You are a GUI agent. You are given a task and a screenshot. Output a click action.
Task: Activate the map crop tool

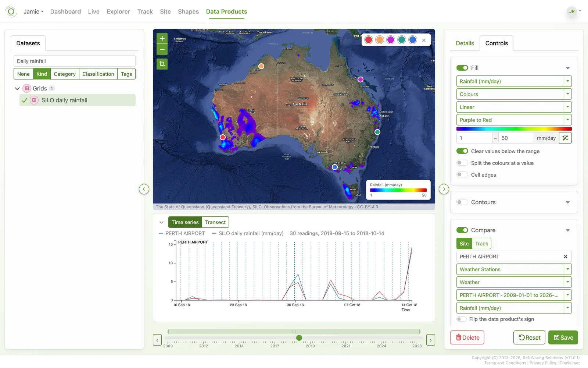tap(162, 64)
